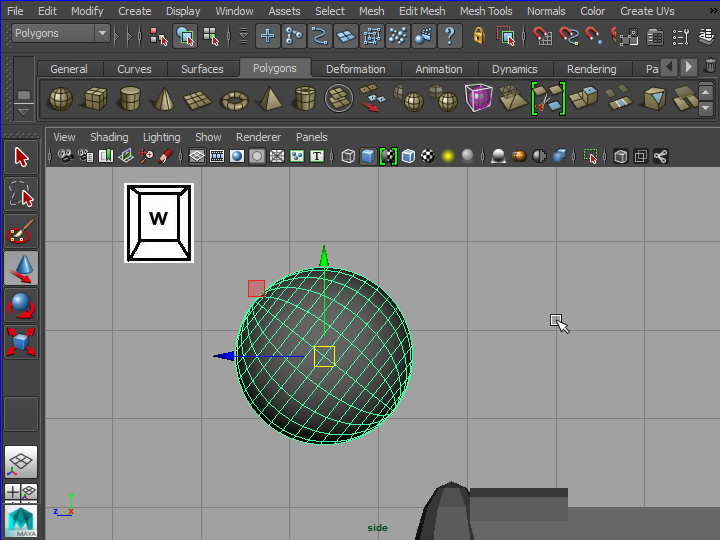Create a polygon pyramid from the shelf
This screenshot has height=540, width=720.
point(270,99)
